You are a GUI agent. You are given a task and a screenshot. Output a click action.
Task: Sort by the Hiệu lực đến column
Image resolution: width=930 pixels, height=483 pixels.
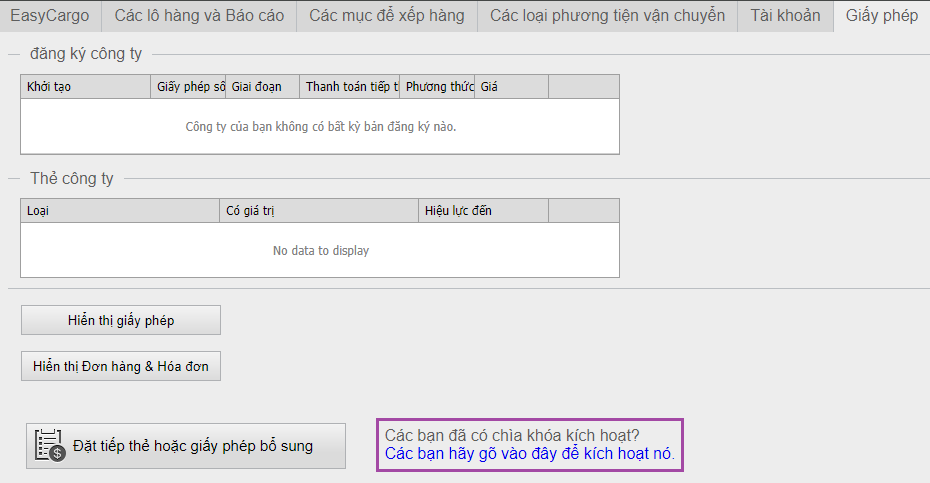483,211
